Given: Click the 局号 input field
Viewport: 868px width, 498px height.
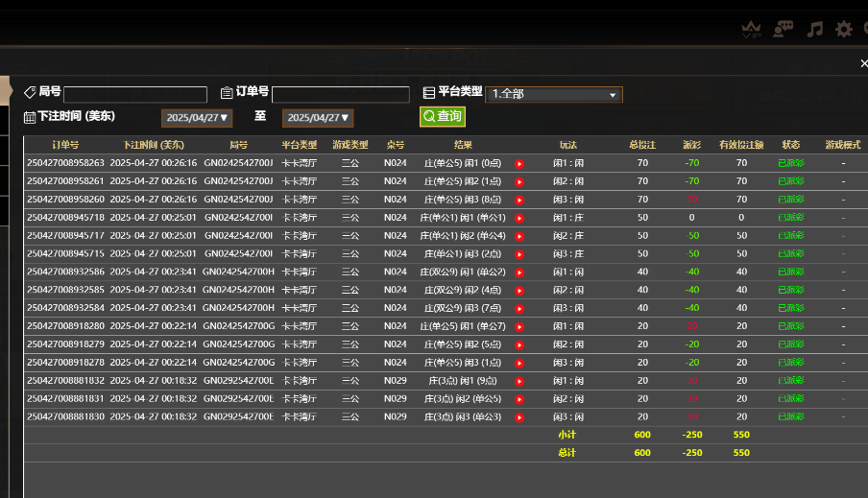Looking at the screenshot, I should click(x=135, y=94).
